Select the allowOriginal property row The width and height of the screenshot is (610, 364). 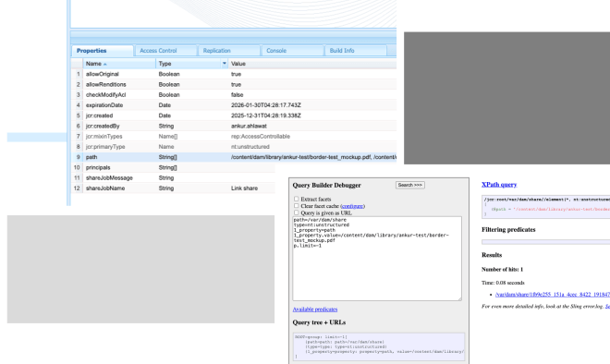pos(234,74)
